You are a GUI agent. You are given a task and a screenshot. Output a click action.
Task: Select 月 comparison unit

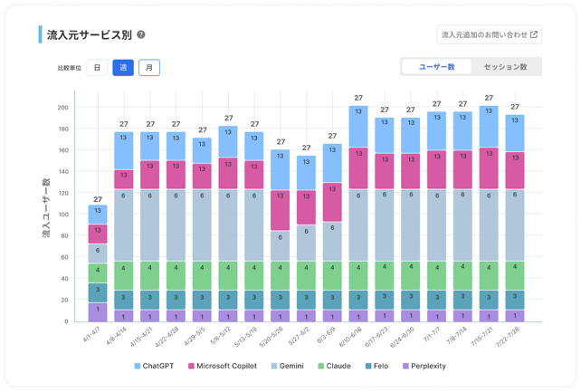coord(148,67)
